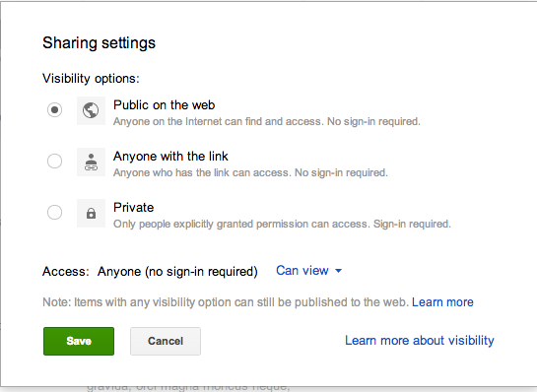
Task: Click description 'Anyone who has the link can access'
Action: click(250, 172)
